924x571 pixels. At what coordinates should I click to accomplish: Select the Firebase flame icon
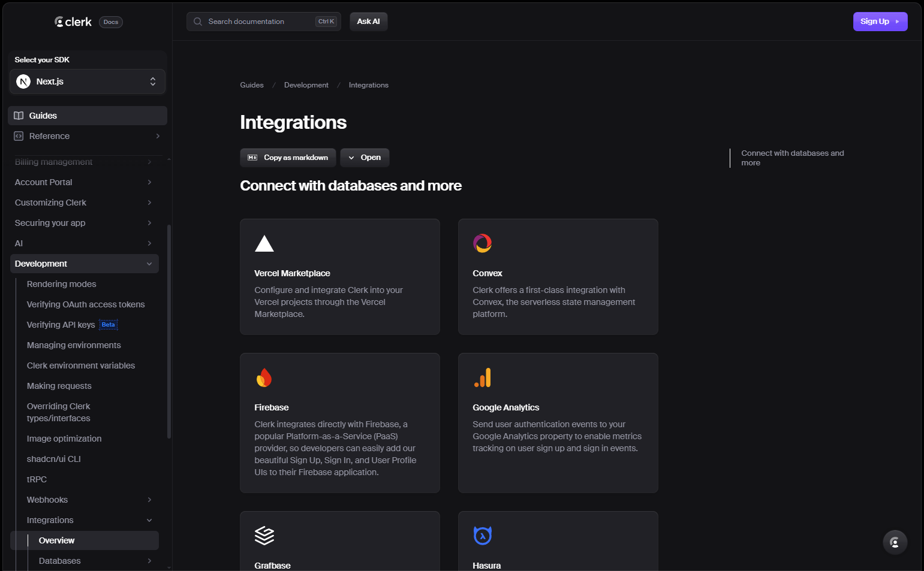point(264,377)
